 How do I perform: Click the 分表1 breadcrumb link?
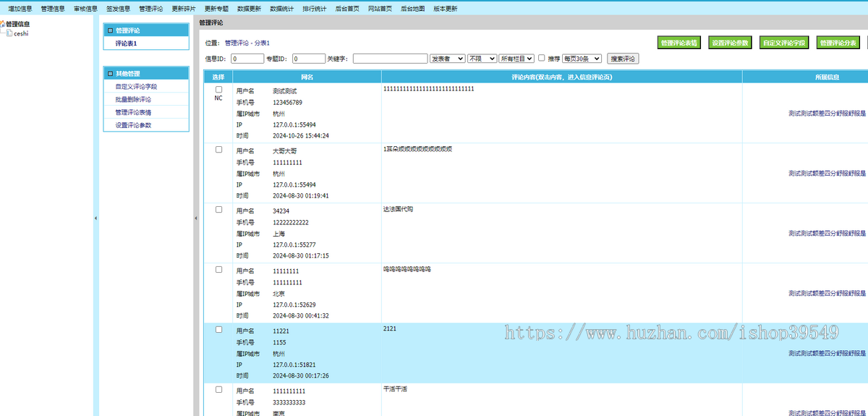[x=262, y=43]
